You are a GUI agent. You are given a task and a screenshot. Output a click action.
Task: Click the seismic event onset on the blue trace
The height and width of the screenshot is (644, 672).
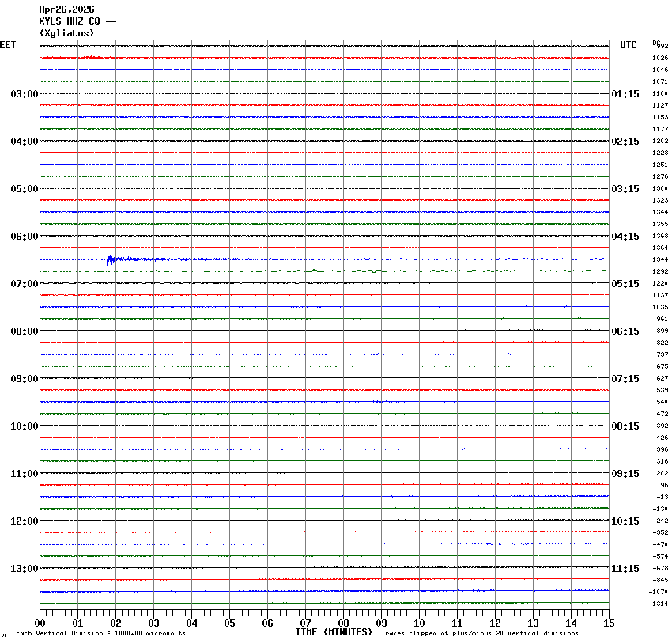pyautogui.click(x=108, y=258)
